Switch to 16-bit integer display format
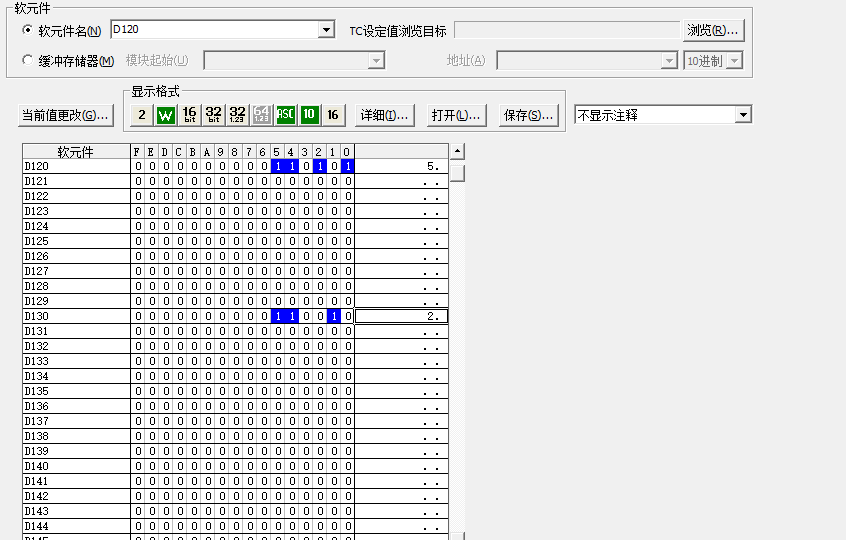The image size is (846, 540). click(190, 115)
